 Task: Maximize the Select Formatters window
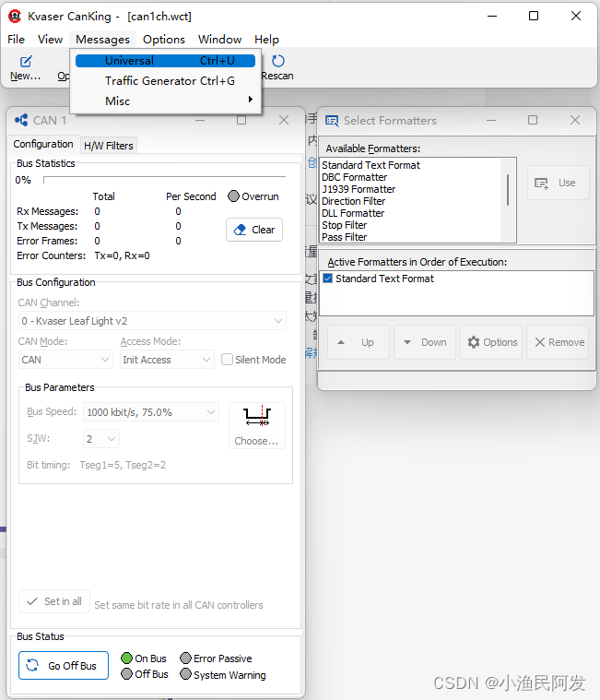(x=533, y=120)
